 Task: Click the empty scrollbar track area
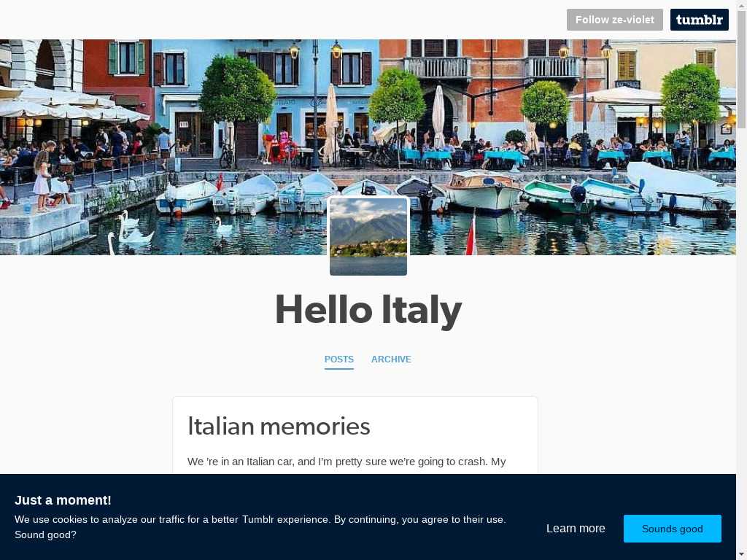click(741, 333)
